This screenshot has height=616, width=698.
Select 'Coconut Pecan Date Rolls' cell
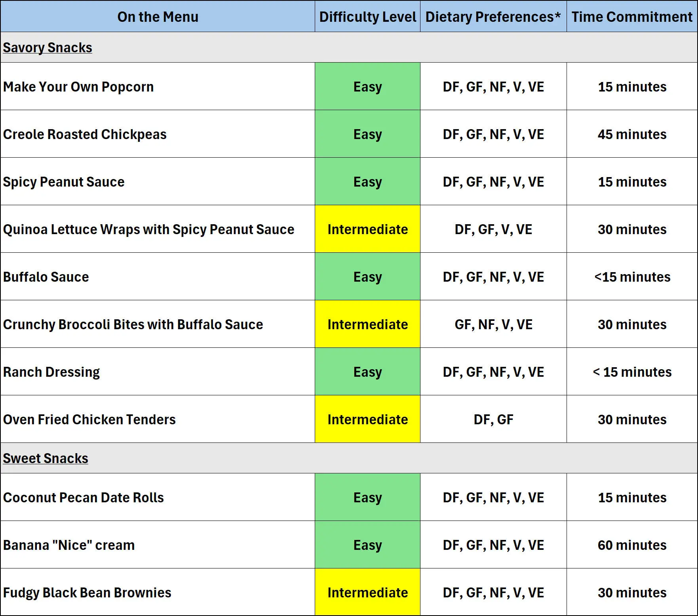(x=158, y=497)
